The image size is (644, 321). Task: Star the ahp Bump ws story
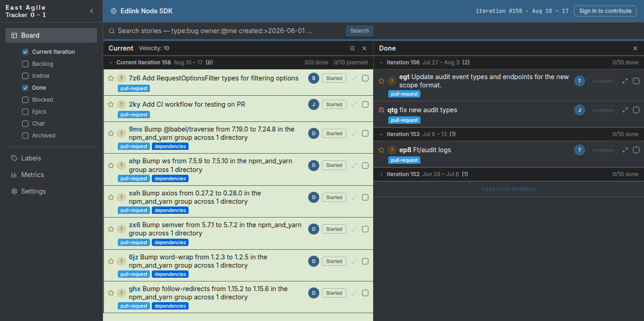coord(111,165)
